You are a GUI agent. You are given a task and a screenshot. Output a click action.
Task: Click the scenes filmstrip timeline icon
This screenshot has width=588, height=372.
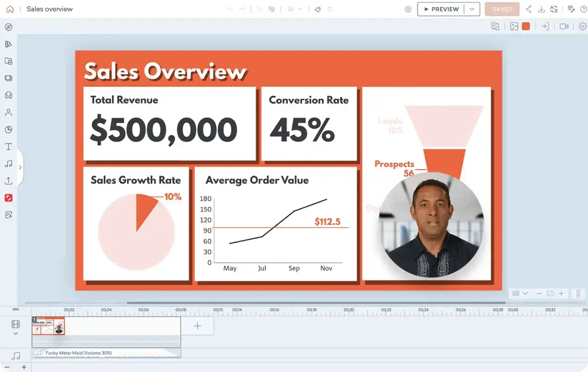[16, 324]
